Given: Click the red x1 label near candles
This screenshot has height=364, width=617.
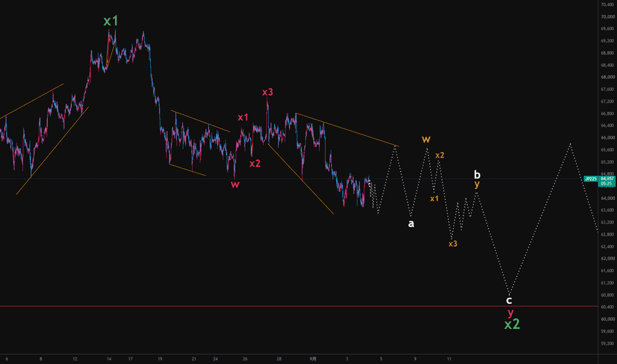Looking at the screenshot, I should coord(243,117).
